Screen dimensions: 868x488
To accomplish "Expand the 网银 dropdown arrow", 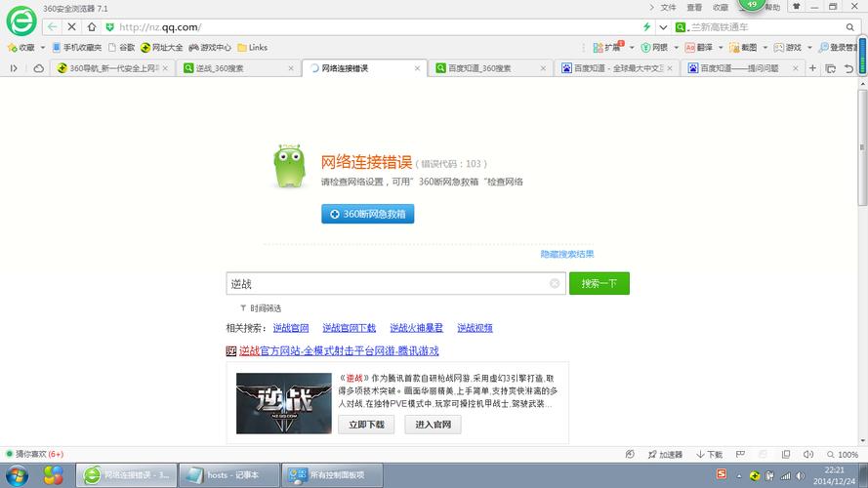I will (x=676, y=48).
